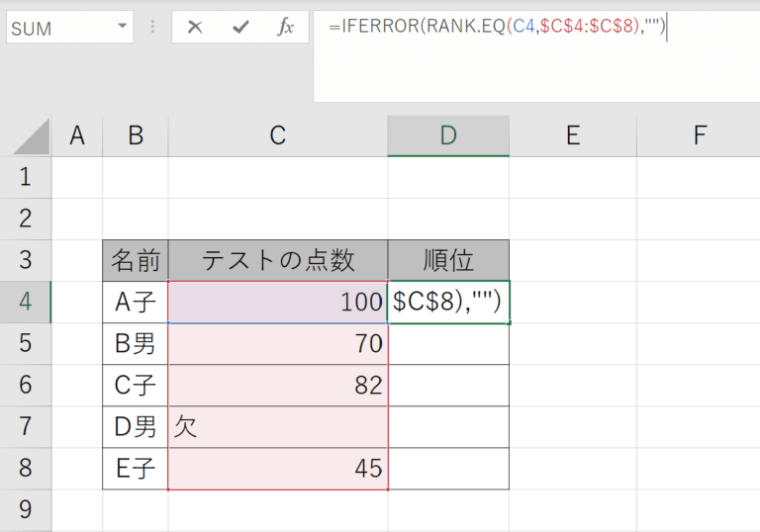Click the editing cell D4 with formula

pos(448,302)
